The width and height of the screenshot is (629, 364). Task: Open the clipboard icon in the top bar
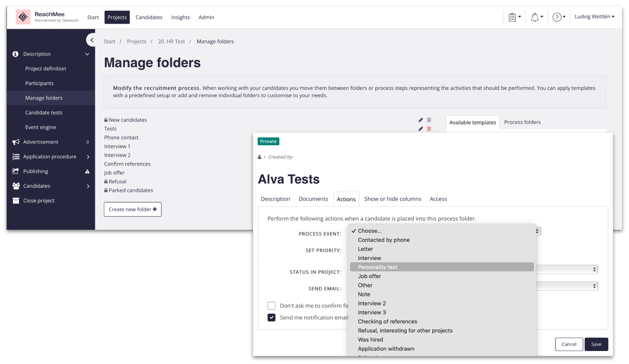513,16
